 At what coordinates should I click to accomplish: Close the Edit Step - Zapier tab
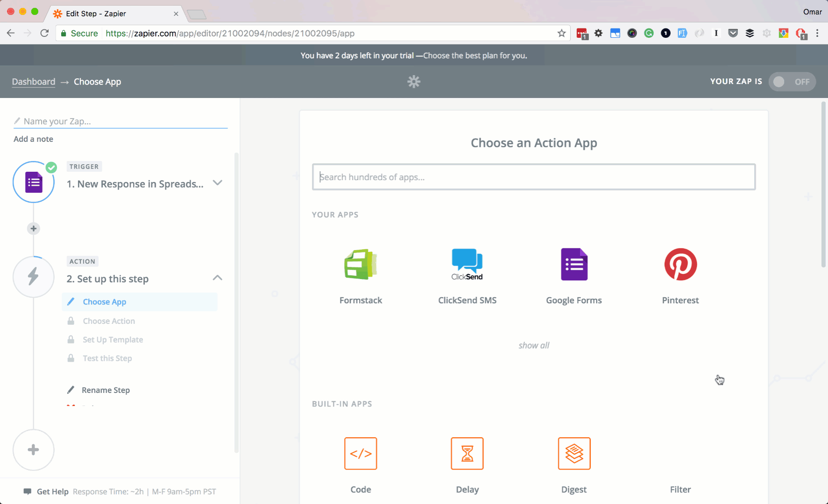coord(176,14)
